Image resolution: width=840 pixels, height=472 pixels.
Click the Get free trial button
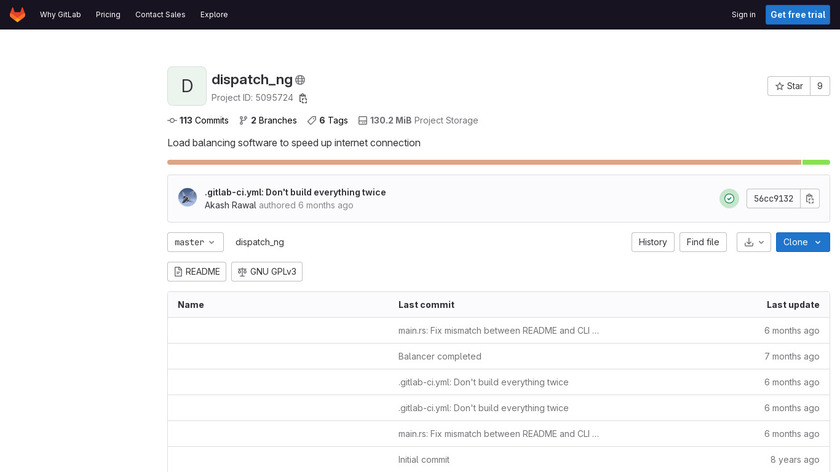click(798, 14)
